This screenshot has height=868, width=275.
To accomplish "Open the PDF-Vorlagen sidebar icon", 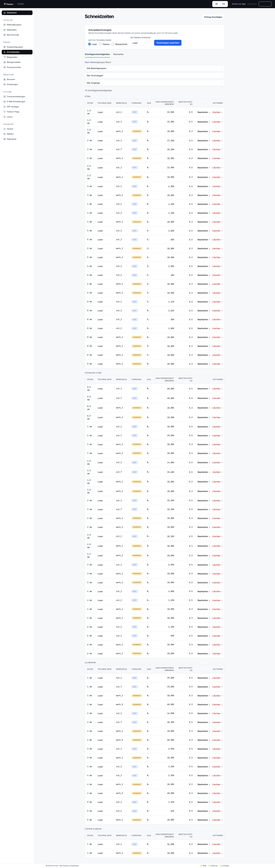I will tap(4, 107).
